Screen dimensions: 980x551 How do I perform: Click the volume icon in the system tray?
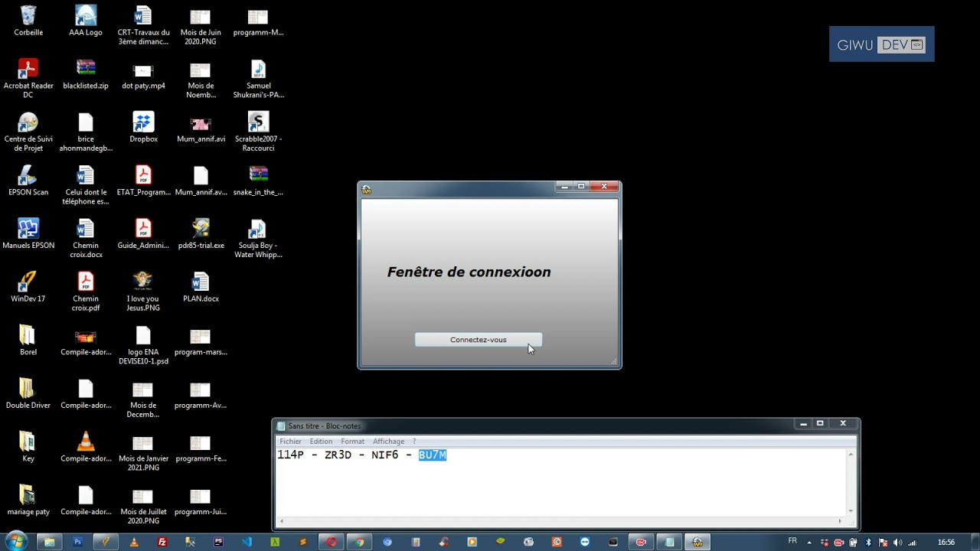897,543
